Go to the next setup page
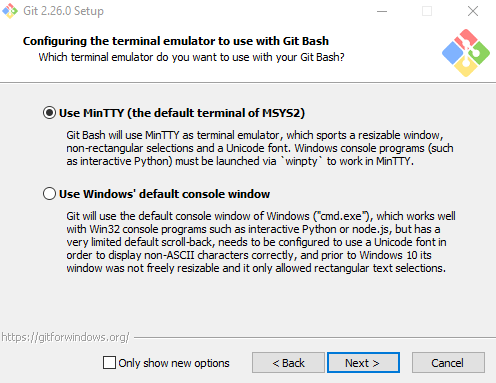The image size is (496, 383). (363, 362)
